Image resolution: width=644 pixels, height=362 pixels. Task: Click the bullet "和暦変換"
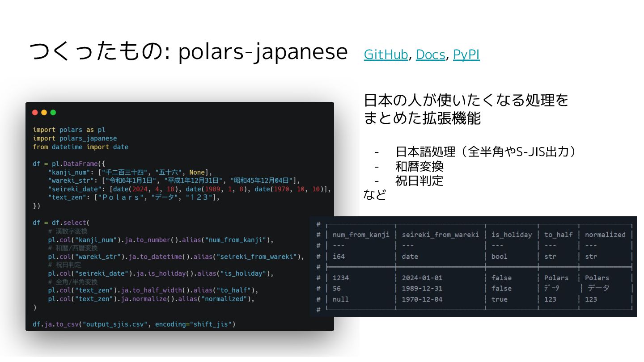(x=419, y=167)
